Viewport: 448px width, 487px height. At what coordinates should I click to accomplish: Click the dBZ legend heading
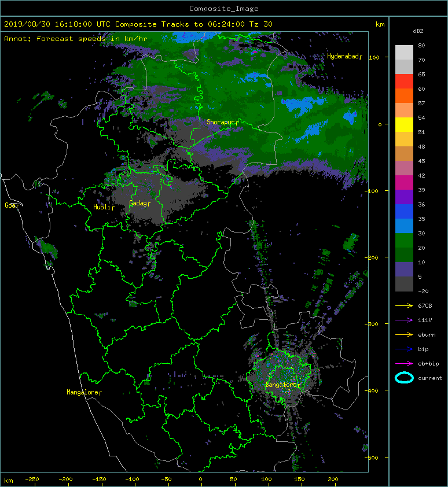[418, 31]
